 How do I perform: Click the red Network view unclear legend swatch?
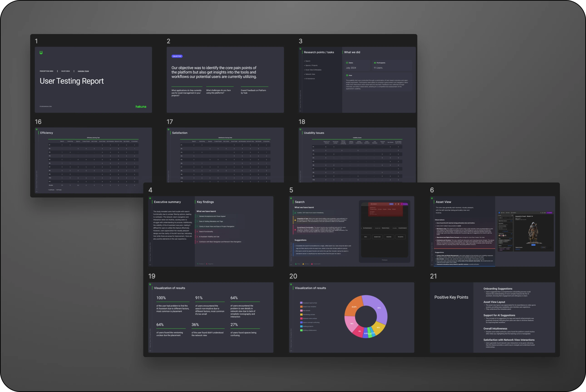coord(301,318)
